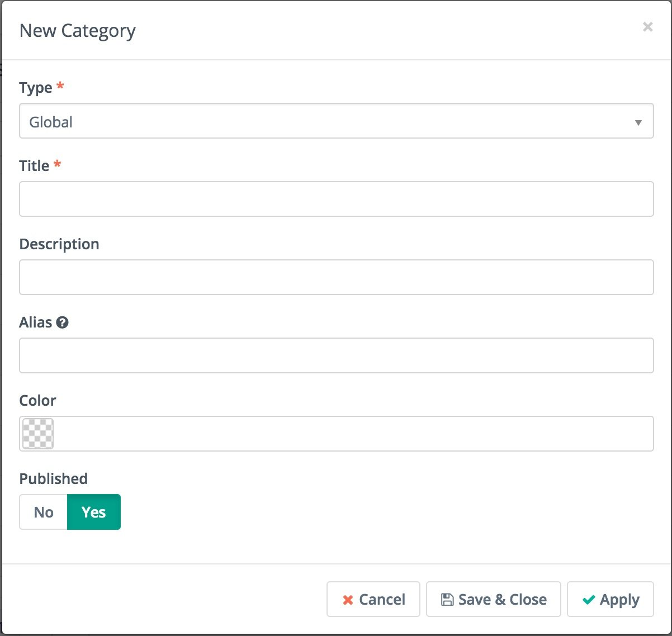Click the Color value text field
This screenshot has height=636, width=672.
[352, 434]
